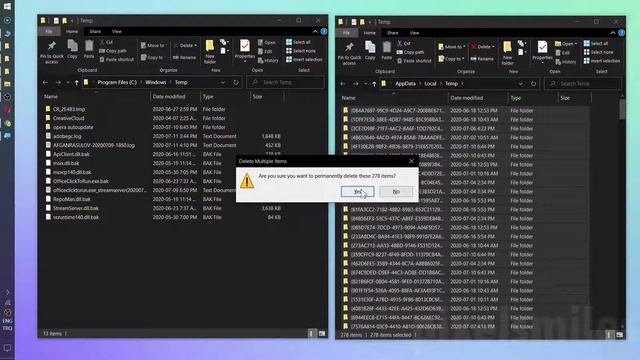Click Properties in left window ribbon
640x360 pixels.
click(x=244, y=50)
